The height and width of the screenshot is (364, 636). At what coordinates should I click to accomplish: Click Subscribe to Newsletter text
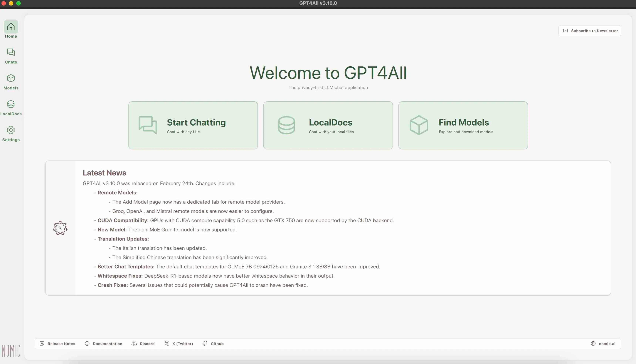595,31
